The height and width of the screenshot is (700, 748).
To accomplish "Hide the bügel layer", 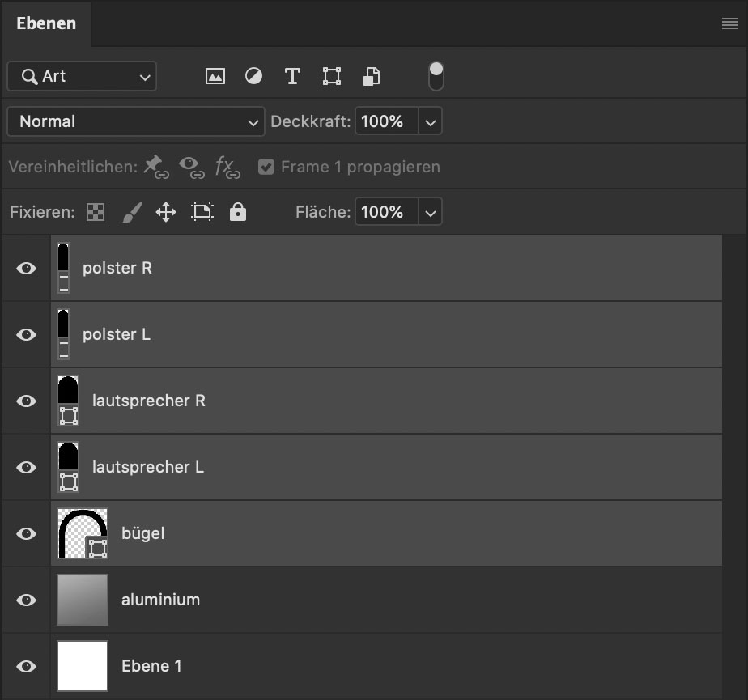I will point(26,533).
